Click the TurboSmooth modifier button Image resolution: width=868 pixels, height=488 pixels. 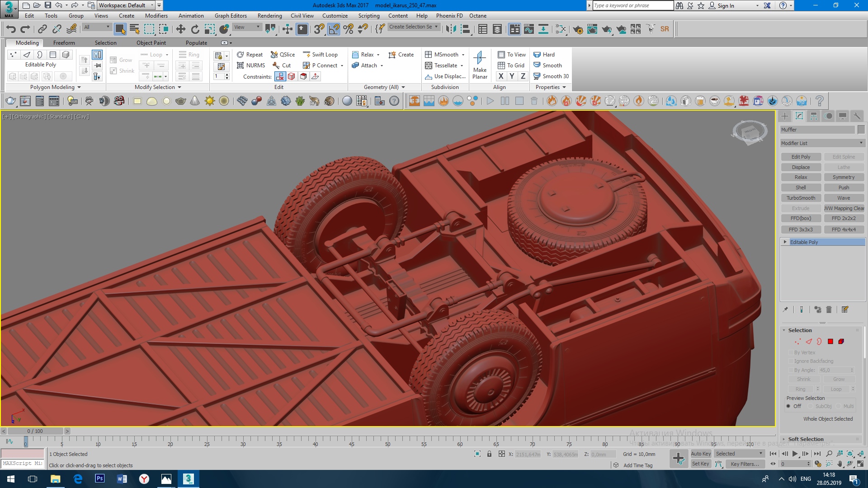click(x=801, y=198)
